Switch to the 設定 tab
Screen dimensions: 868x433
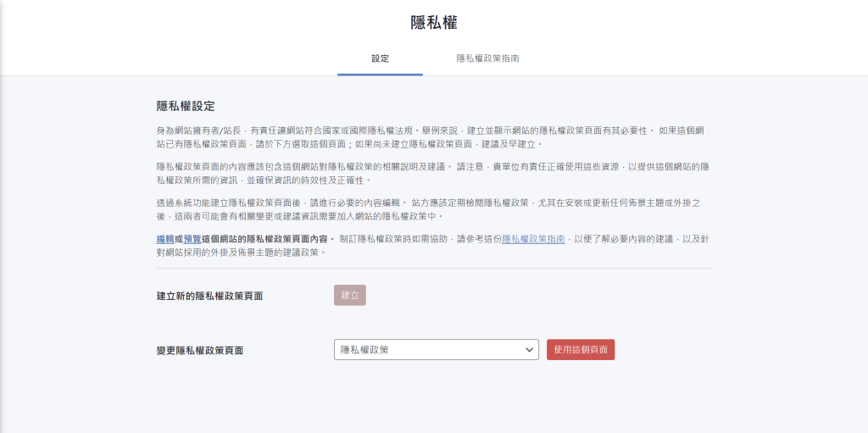(x=381, y=58)
